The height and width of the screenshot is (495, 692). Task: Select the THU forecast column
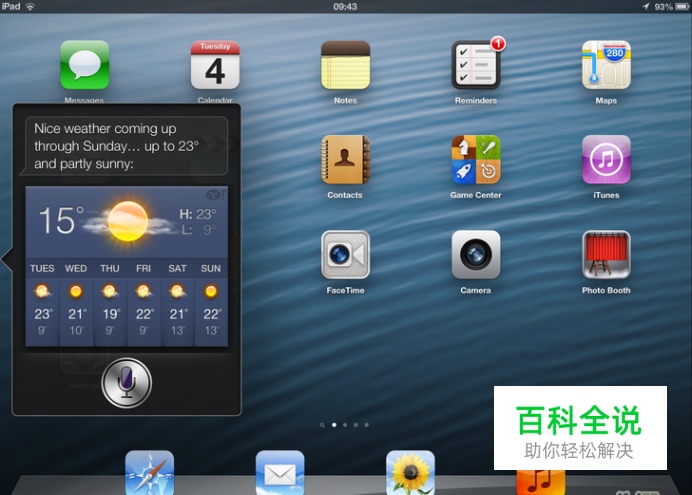coord(110,302)
